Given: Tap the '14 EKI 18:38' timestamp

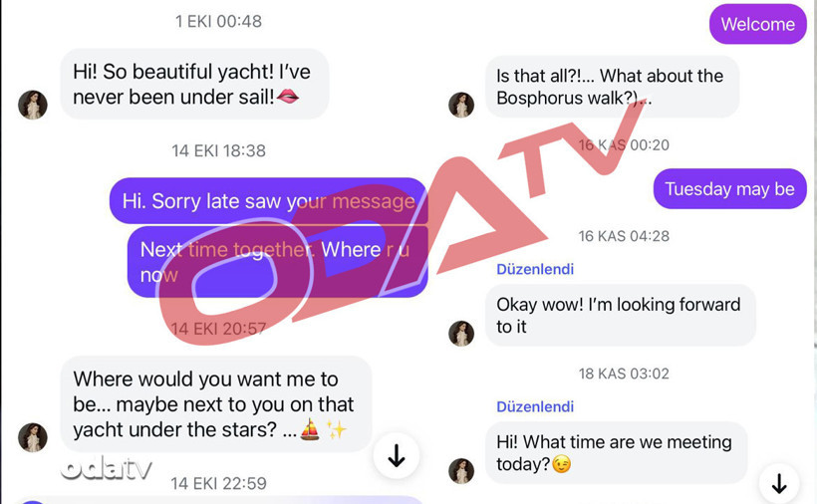Looking at the screenshot, I should click(x=219, y=151).
